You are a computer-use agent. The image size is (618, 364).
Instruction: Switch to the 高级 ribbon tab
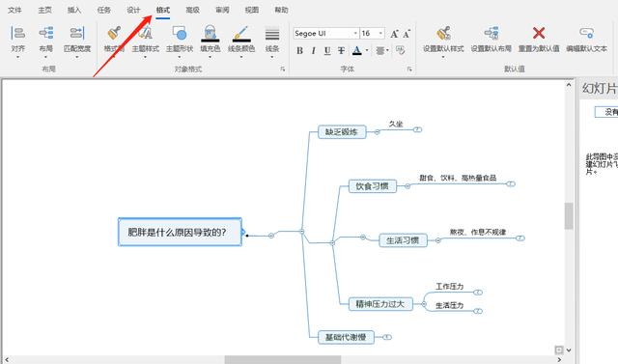[x=192, y=10]
